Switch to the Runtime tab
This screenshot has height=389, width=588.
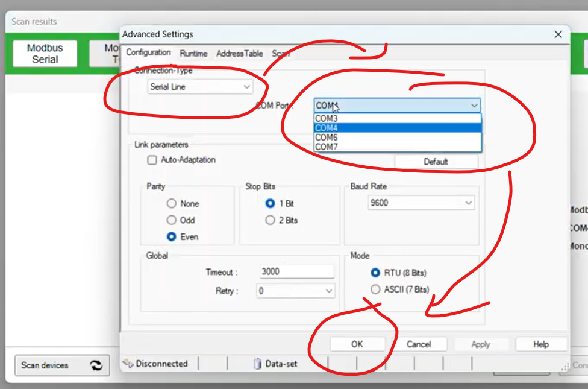(193, 54)
